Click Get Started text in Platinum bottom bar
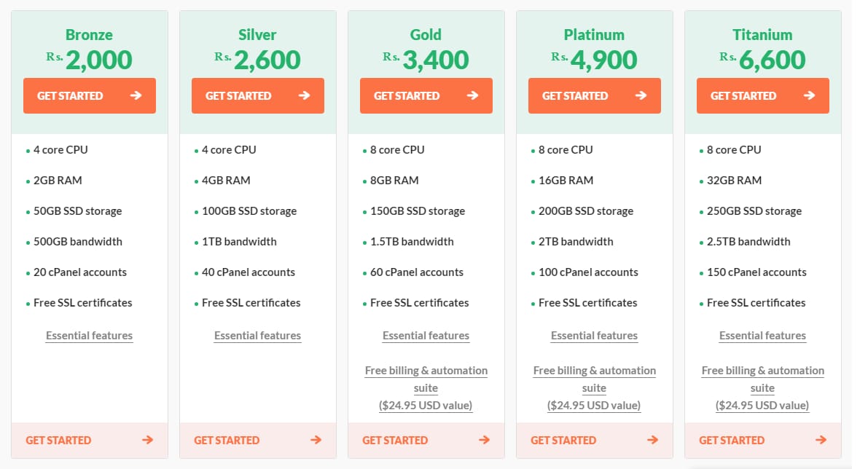The width and height of the screenshot is (868, 469). (563, 441)
